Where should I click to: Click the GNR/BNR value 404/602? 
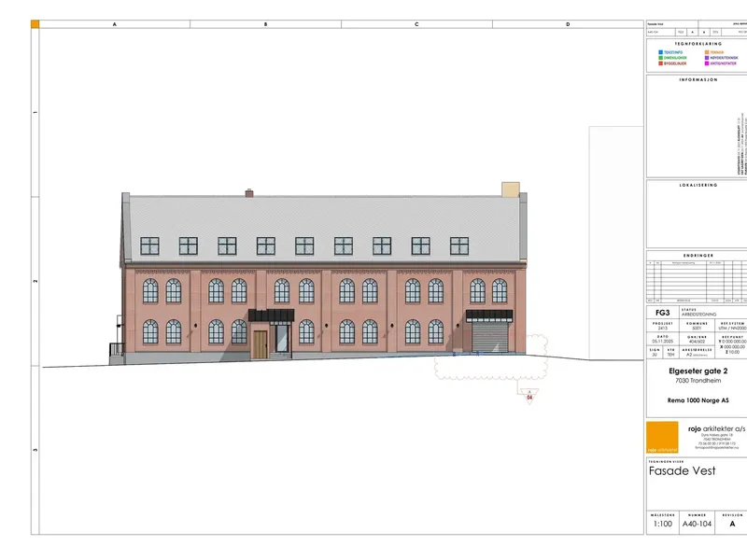click(x=697, y=342)
